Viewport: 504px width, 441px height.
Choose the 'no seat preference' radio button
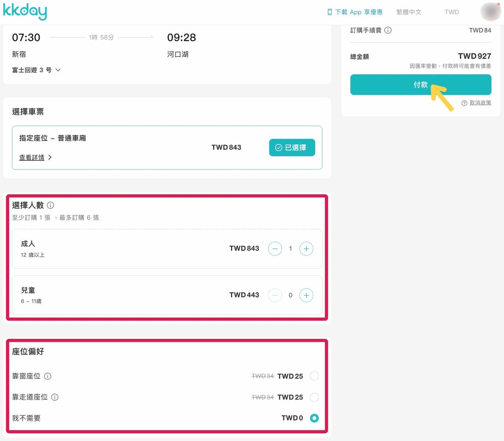click(x=314, y=418)
